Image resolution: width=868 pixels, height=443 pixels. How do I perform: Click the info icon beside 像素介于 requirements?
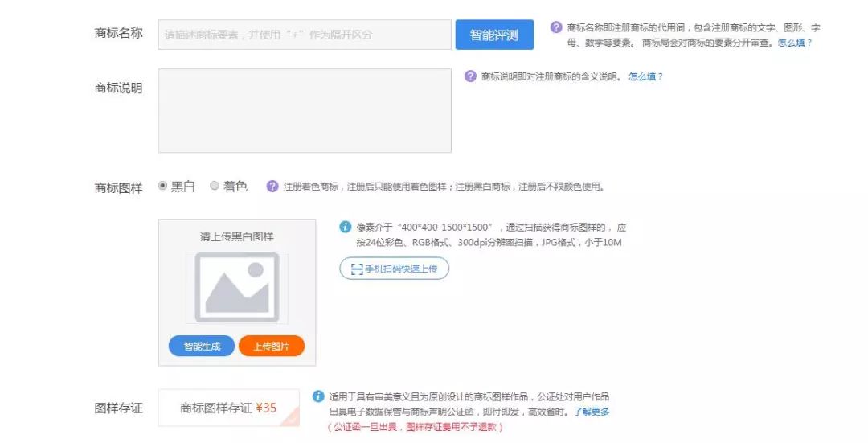pyautogui.click(x=345, y=227)
